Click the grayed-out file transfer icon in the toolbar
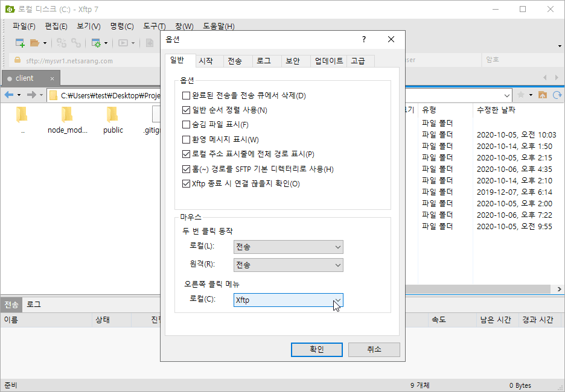This screenshot has width=565, height=392. (x=150, y=43)
